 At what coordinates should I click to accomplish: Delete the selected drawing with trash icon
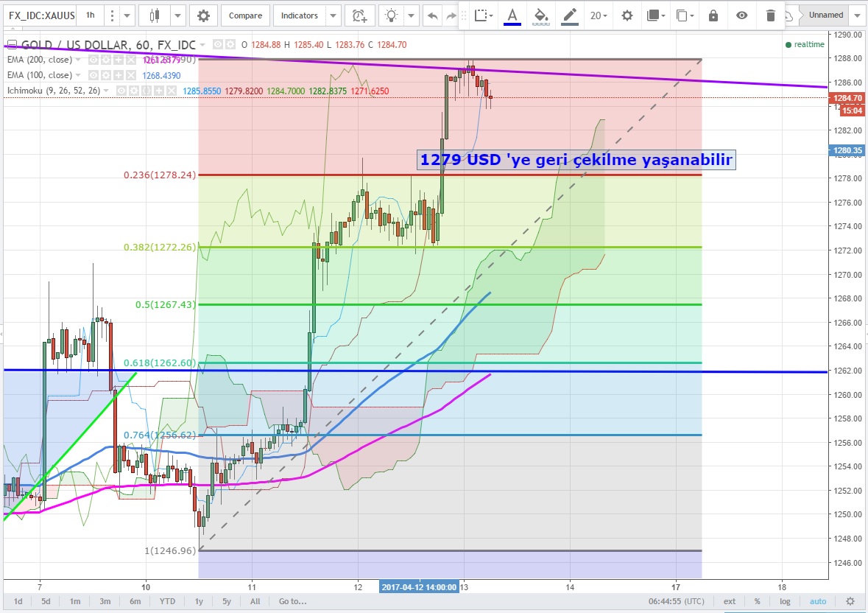click(770, 15)
